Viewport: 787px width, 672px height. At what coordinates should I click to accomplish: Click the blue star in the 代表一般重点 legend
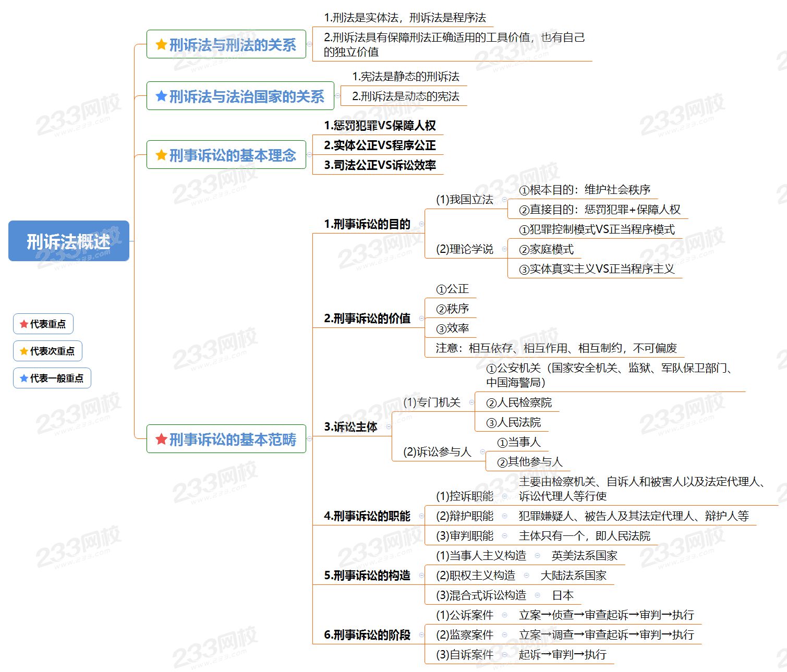[x=23, y=378]
